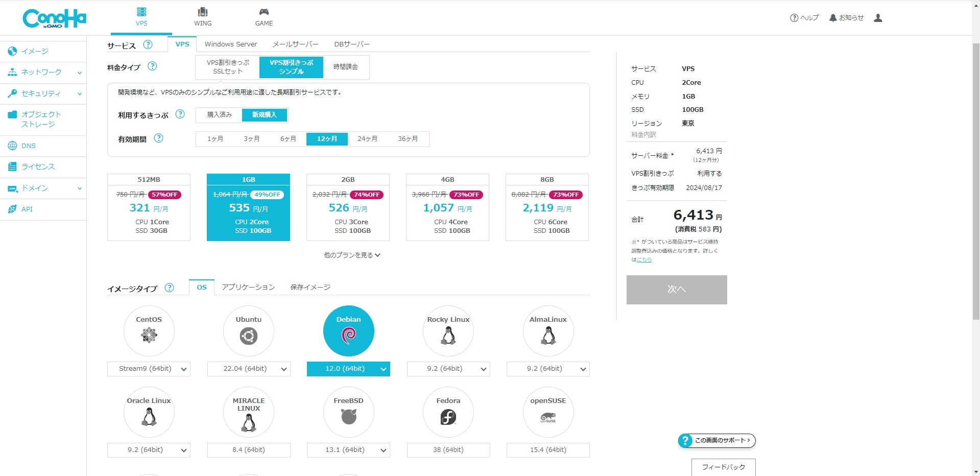Choose VPS割引きっぷ SSLセット pricing type

tap(228, 67)
